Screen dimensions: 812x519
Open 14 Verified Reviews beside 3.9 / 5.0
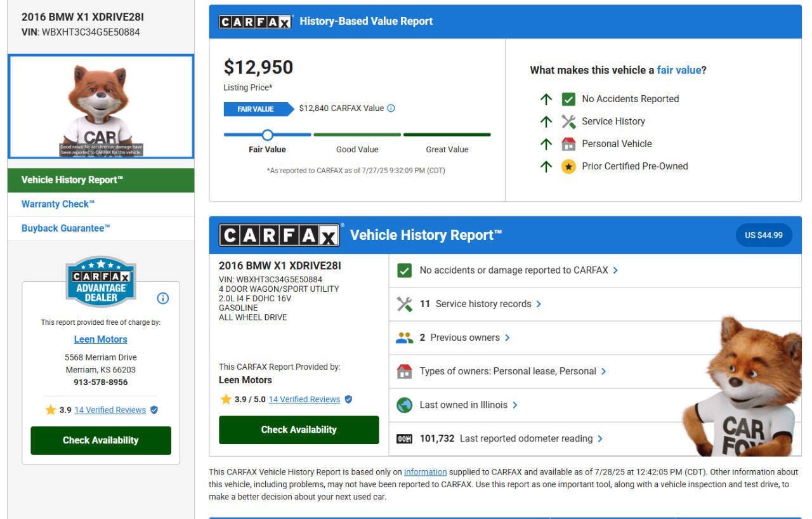[304, 400]
